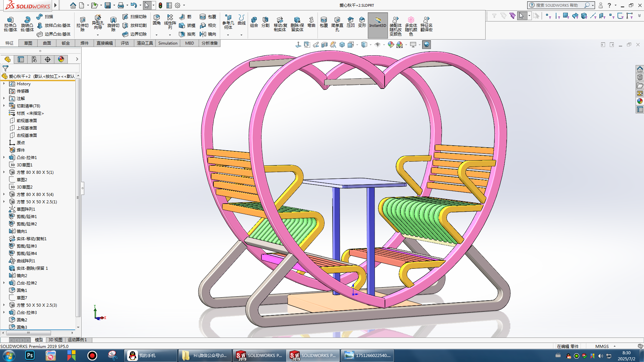Screen dimensions: 644x362
Task: Toggle the filter axes selection filter
Action: tap(593, 16)
